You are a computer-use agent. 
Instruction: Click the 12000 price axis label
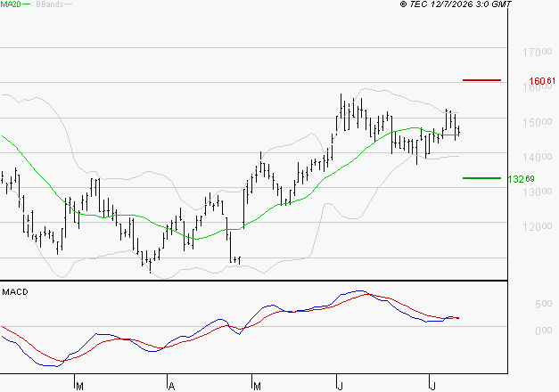[538, 226]
